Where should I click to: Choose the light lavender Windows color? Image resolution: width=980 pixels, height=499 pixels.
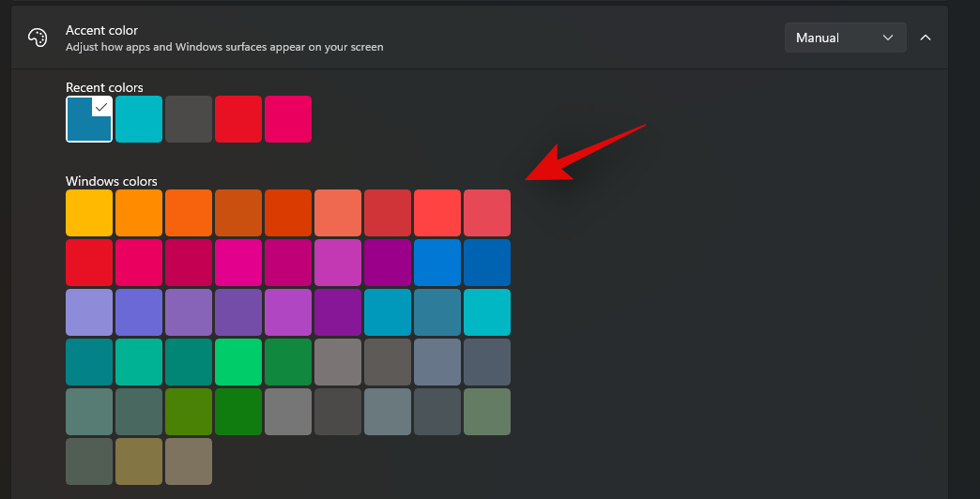(x=89, y=312)
